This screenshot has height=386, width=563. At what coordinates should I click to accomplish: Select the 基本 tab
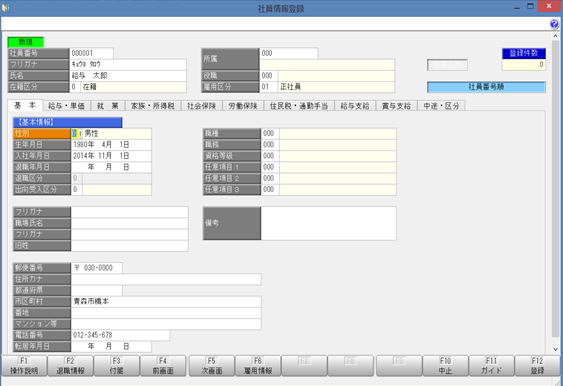(25, 105)
